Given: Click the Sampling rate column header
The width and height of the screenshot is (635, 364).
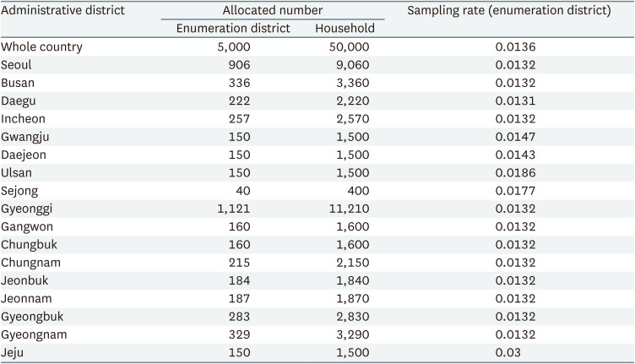Looking at the screenshot, I should (x=509, y=11).
